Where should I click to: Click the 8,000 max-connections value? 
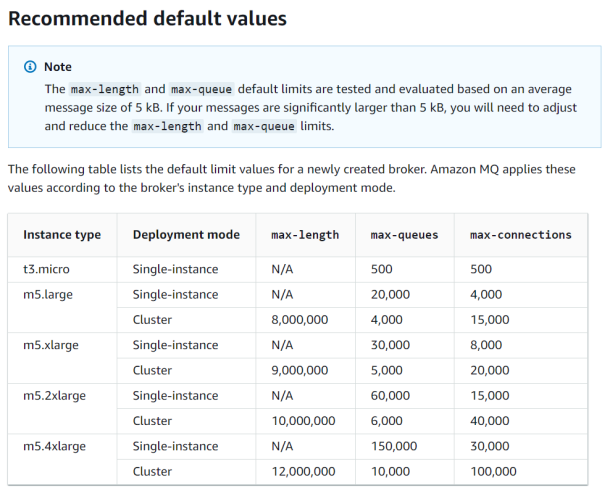click(486, 345)
